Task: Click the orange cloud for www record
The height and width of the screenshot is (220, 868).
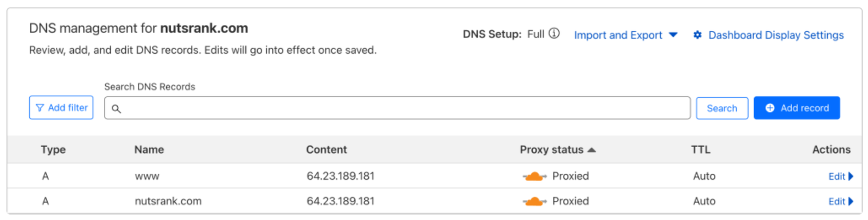Action: tap(534, 176)
